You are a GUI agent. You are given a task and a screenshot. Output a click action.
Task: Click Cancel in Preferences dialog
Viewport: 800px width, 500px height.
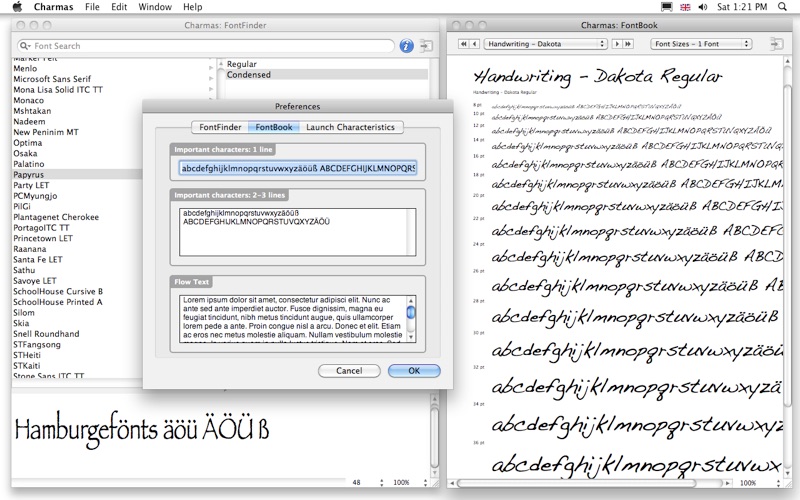[x=349, y=371]
